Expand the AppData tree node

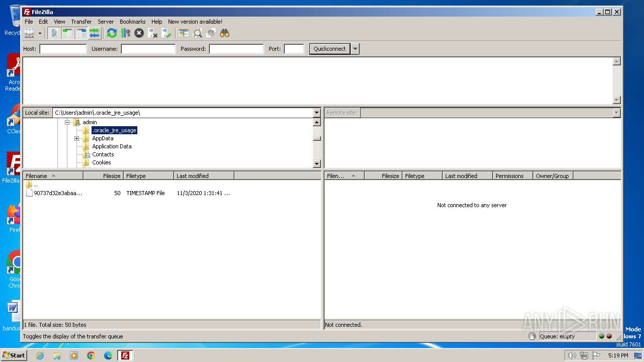coord(76,138)
